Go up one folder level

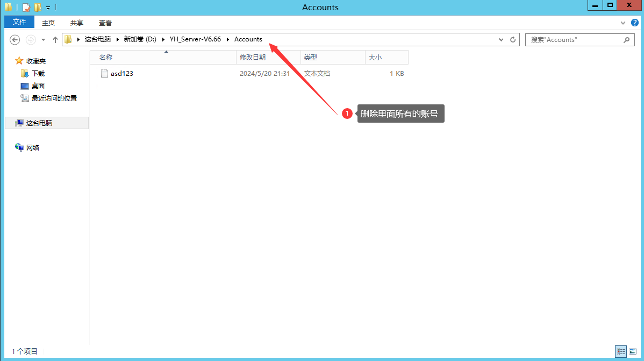pyautogui.click(x=55, y=40)
